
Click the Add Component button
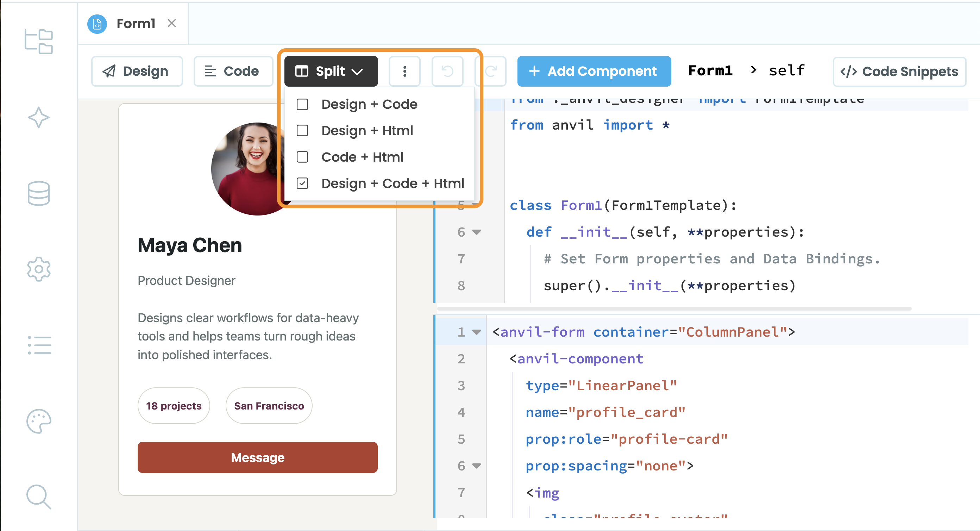click(x=594, y=71)
